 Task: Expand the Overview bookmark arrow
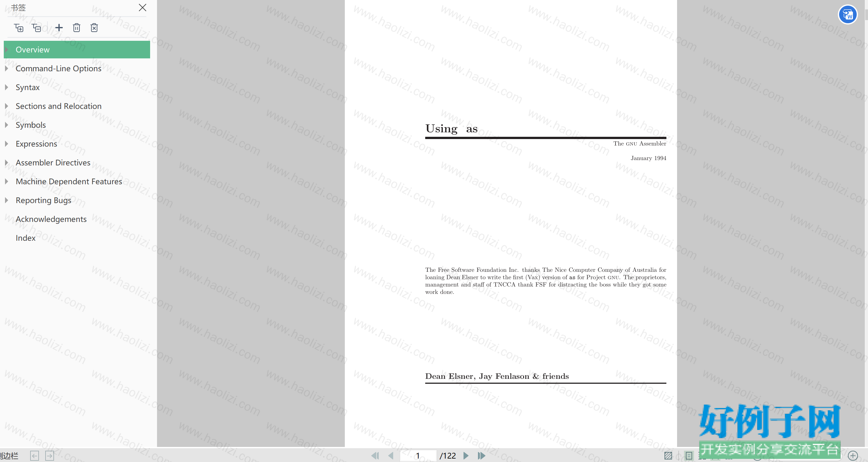pos(6,50)
